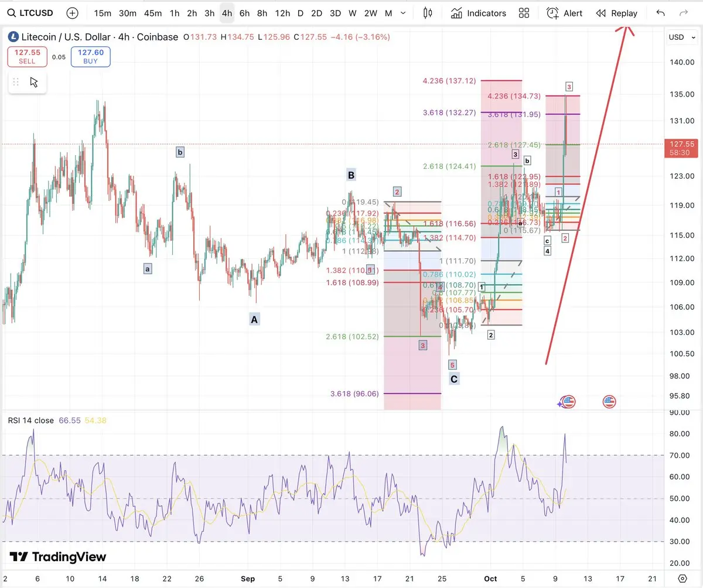Click the Litecoin logo icon
Viewport: 703px width, 588px height.
pos(13,37)
